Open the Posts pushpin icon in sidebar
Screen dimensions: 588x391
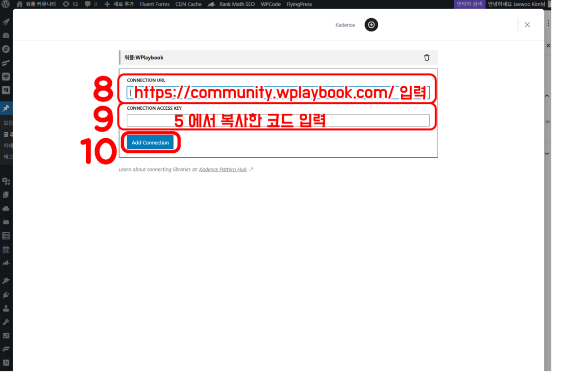[6, 108]
